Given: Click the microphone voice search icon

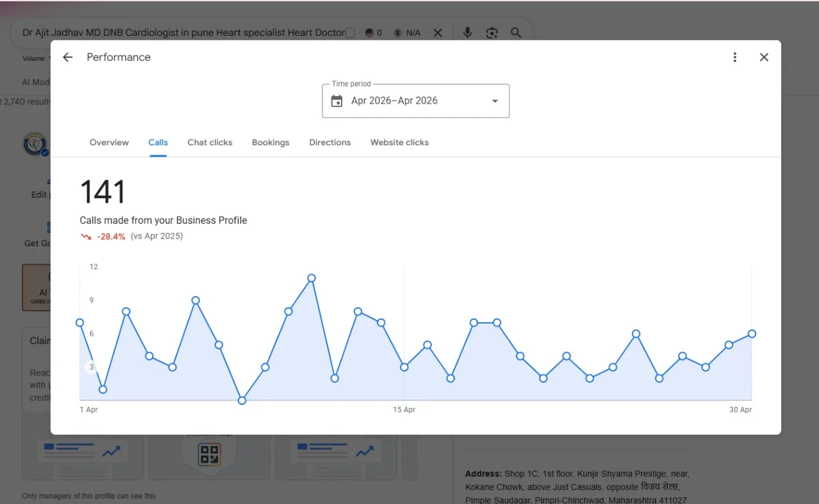Looking at the screenshot, I should pyautogui.click(x=468, y=33).
